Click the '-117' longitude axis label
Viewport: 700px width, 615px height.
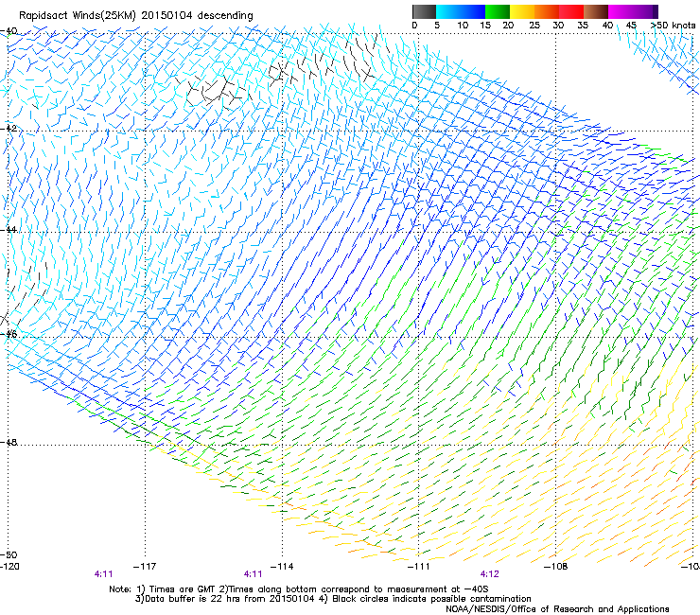(x=145, y=567)
